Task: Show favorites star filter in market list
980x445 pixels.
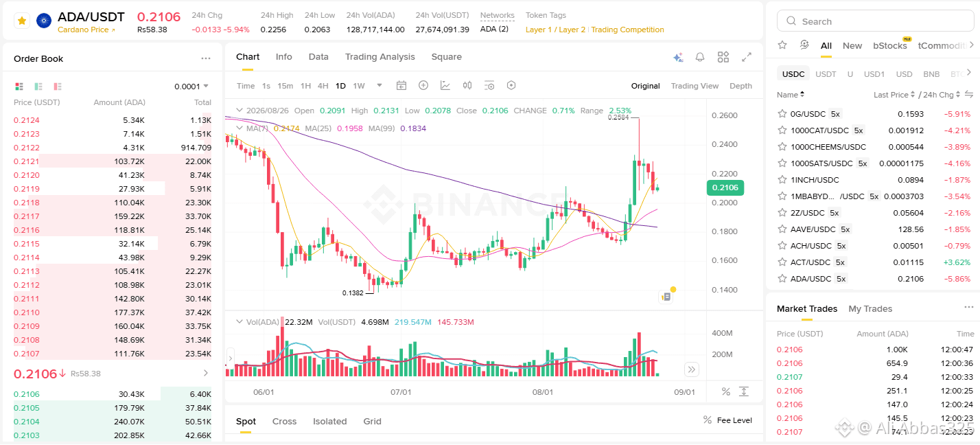Action: 782,45
